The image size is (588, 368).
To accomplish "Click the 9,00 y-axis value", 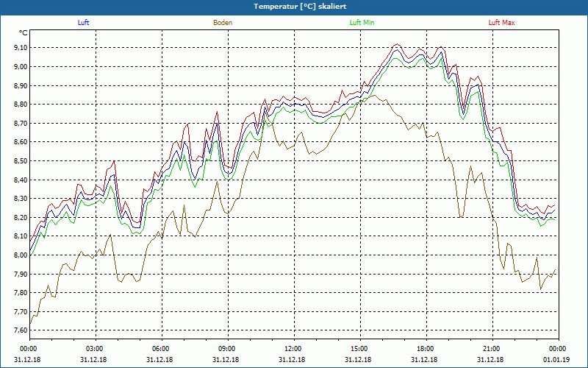I will coord(21,66).
